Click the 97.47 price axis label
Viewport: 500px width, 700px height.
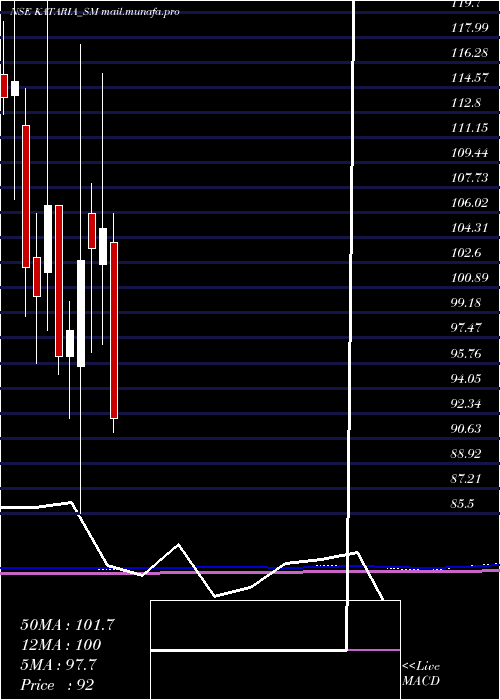coord(466,328)
